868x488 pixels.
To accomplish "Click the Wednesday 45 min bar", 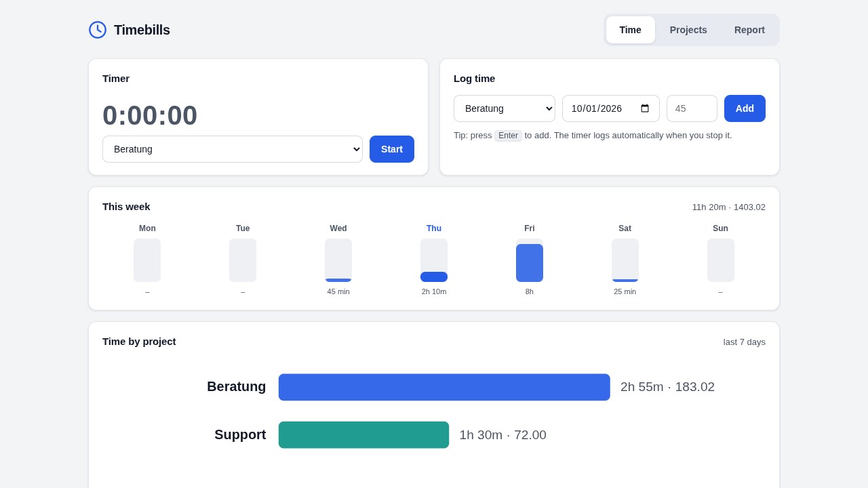I will [x=338, y=280].
